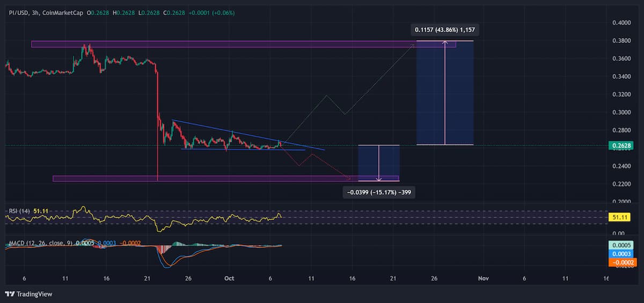Open the RSI (14) indicator legend
Image resolution: width=644 pixels, height=303 pixels.
pyautogui.click(x=19, y=211)
